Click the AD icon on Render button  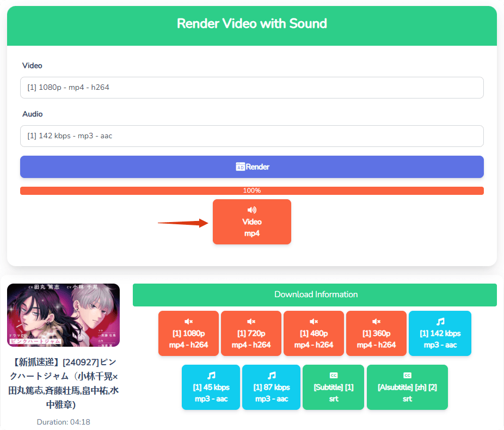point(240,167)
